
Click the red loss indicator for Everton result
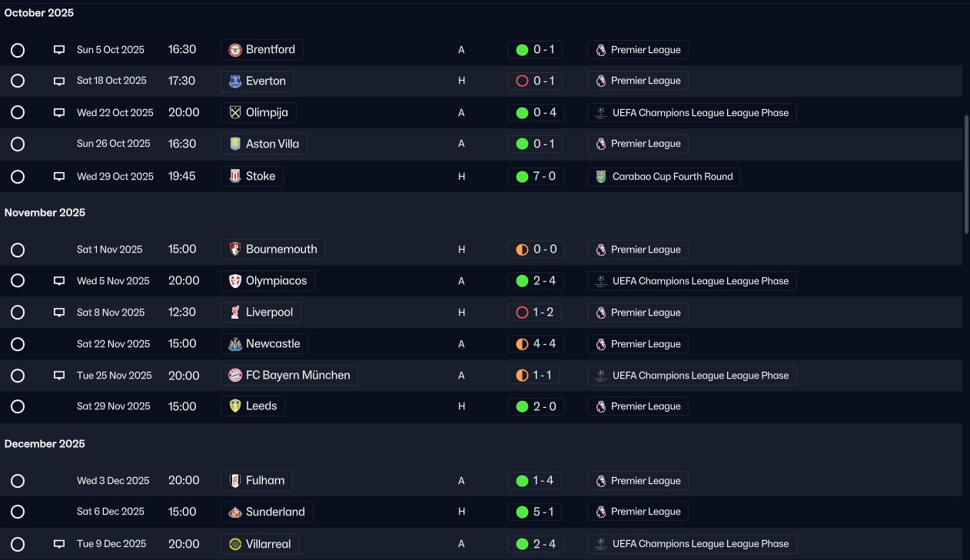tap(522, 81)
